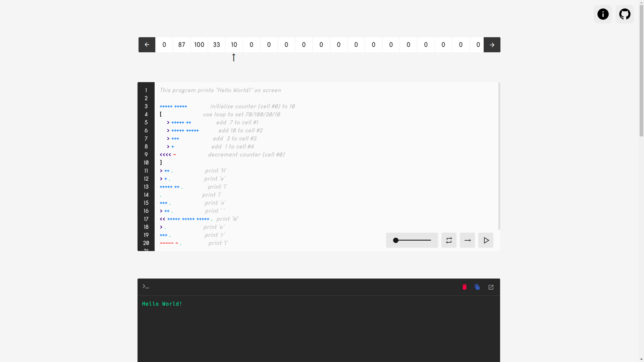
Task: Select memory cell containing 87
Action: (x=181, y=45)
